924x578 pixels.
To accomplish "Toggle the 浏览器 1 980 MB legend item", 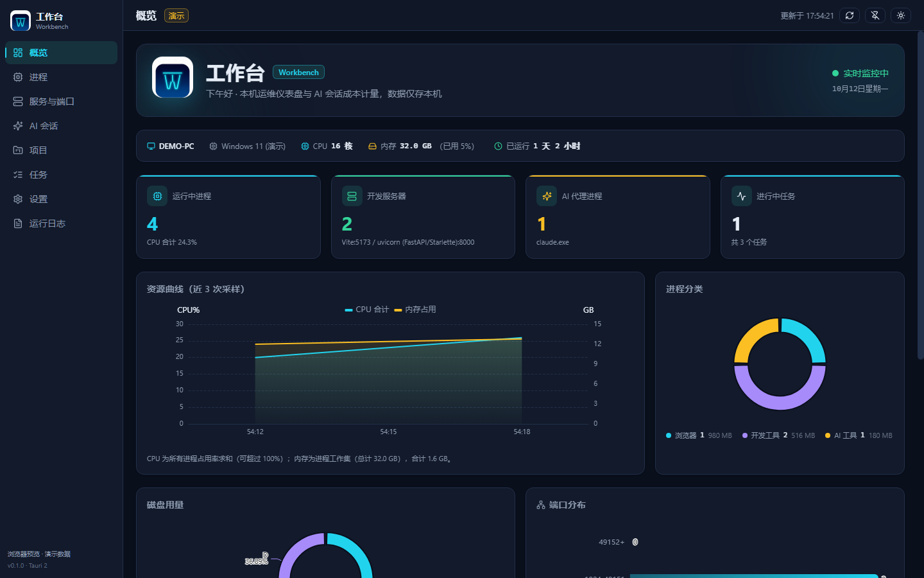I will pos(699,435).
